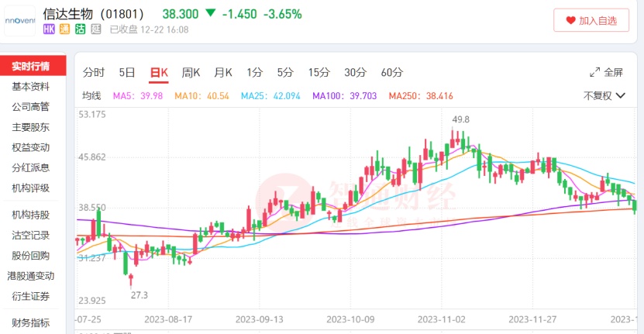
Task: Open 财务指标 in the sidebar
Action: (x=31, y=322)
